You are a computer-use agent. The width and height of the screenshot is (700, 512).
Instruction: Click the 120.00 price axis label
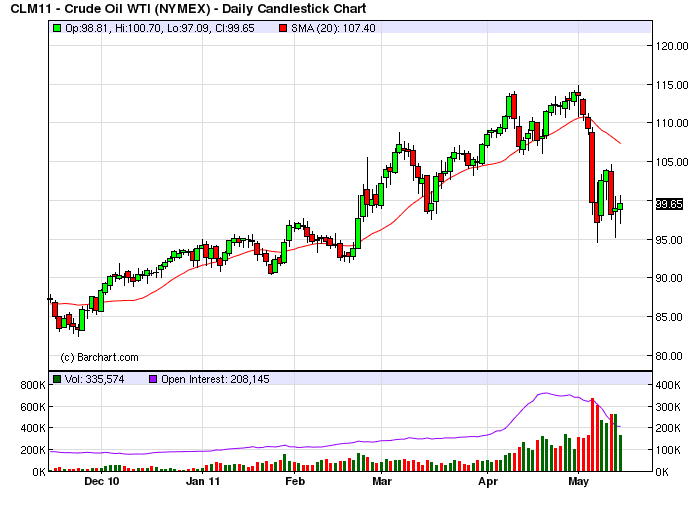(x=672, y=46)
